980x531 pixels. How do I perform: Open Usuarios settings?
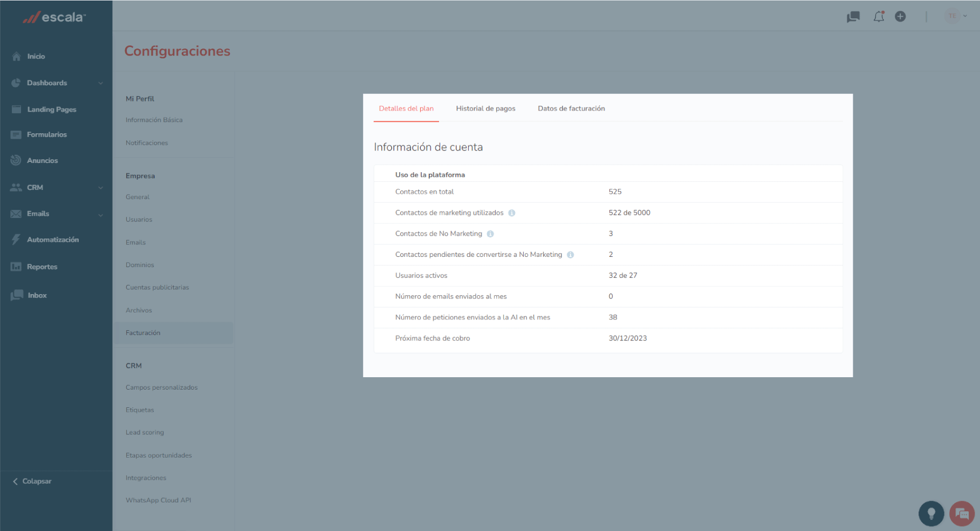point(139,220)
